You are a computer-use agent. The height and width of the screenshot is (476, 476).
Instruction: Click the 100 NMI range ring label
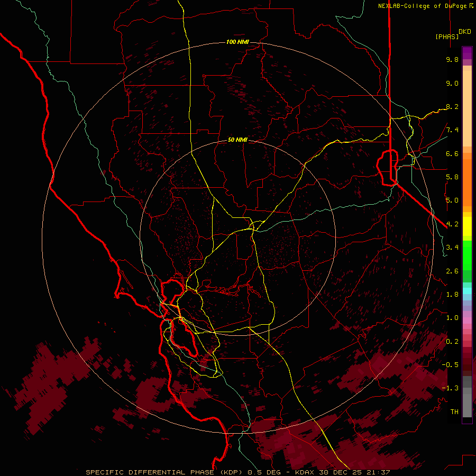[237, 42]
